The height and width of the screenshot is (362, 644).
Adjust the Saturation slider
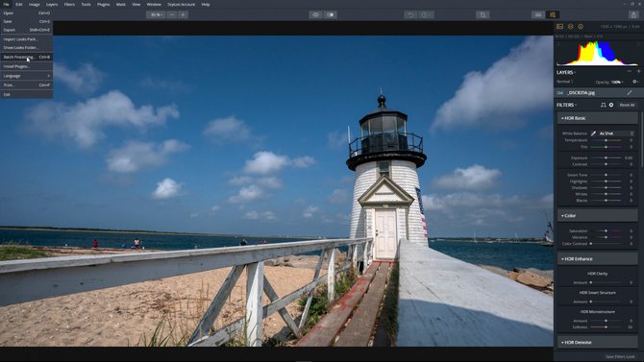click(607, 231)
